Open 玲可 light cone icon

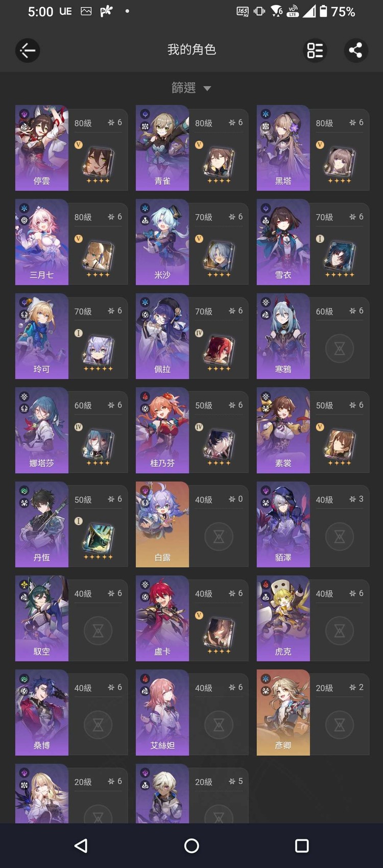[98, 352]
